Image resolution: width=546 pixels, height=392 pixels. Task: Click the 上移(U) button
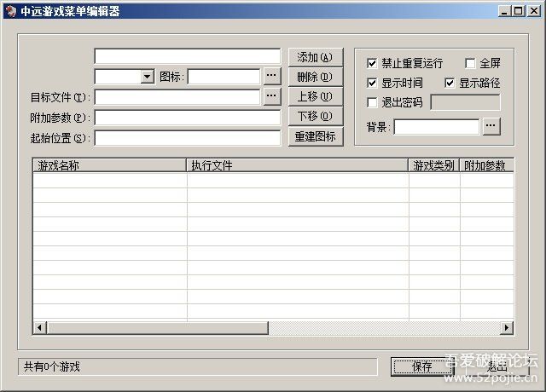[x=315, y=96]
